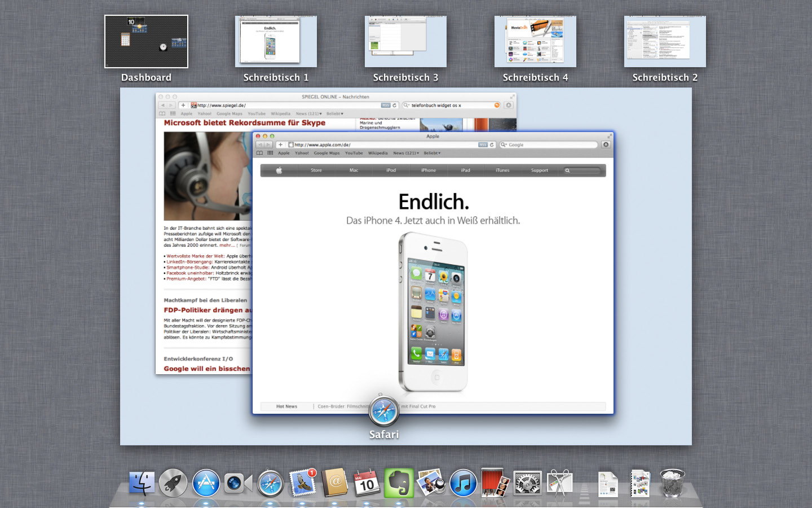This screenshot has width=812, height=508.
Task: Click the back arrow in Apple Safari window
Action: 260,145
